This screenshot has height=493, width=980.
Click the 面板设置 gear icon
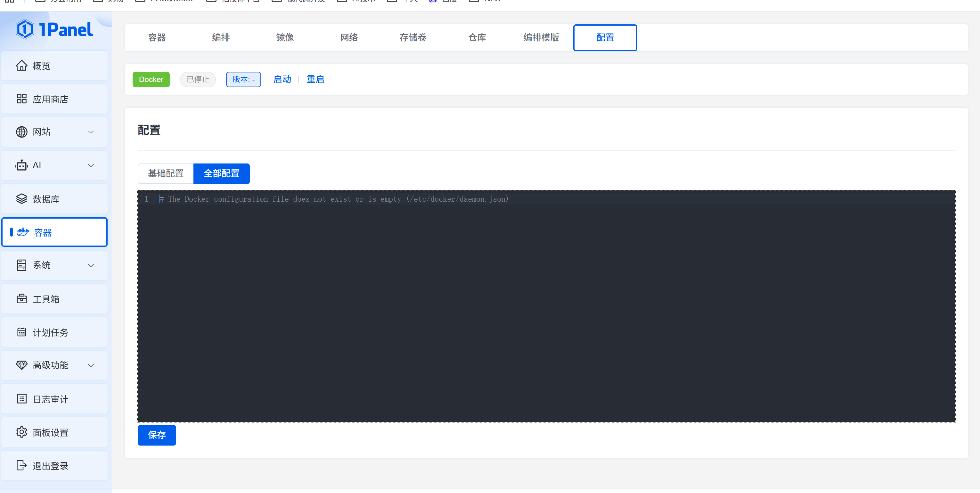point(22,432)
